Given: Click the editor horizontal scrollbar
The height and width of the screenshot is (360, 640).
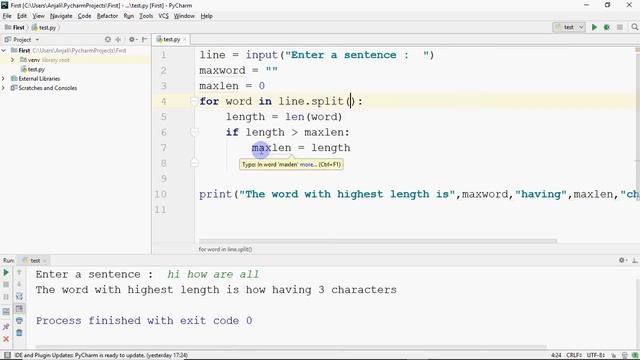Looking at the screenshot, I should point(378,241).
